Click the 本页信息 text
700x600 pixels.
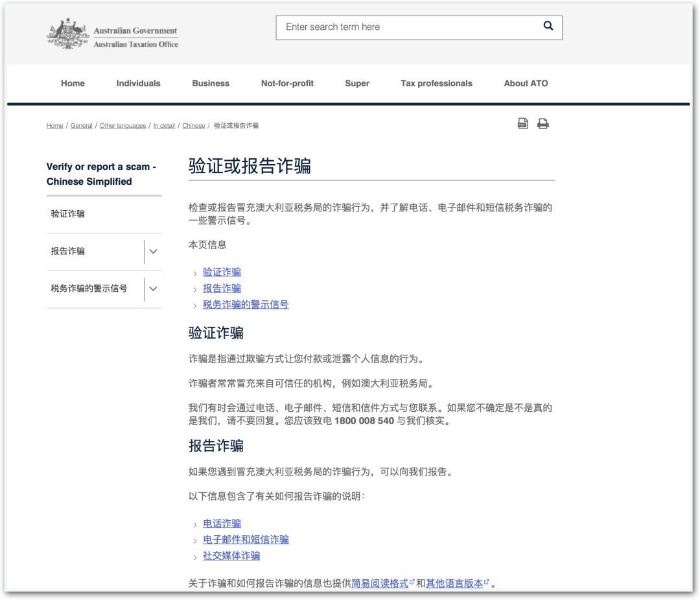click(207, 245)
